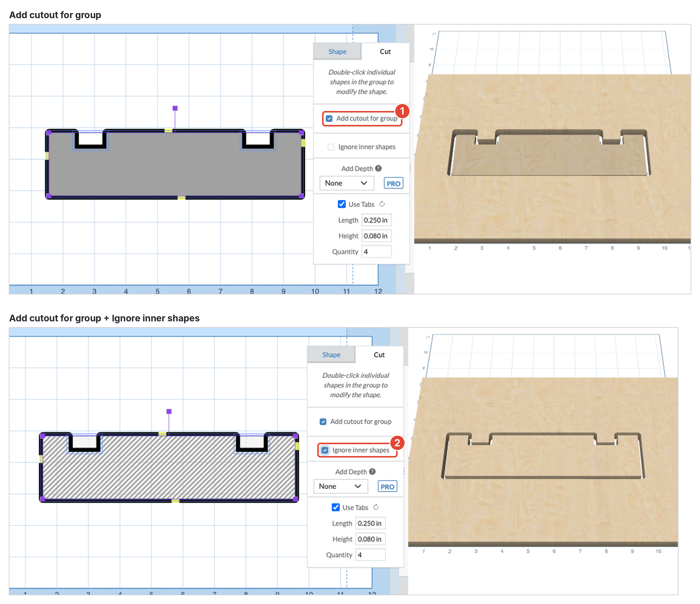The width and height of the screenshot is (700, 604).
Task: Toggle Use Tabs checkbox in bottom panel
Action: click(335, 507)
